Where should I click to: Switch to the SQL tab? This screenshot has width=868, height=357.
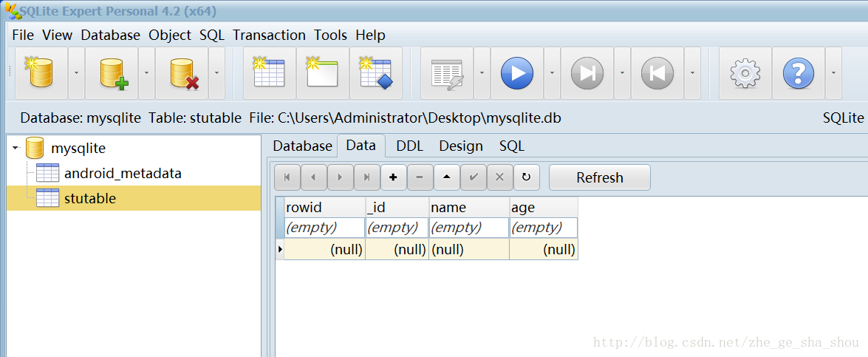coord(511,146)
